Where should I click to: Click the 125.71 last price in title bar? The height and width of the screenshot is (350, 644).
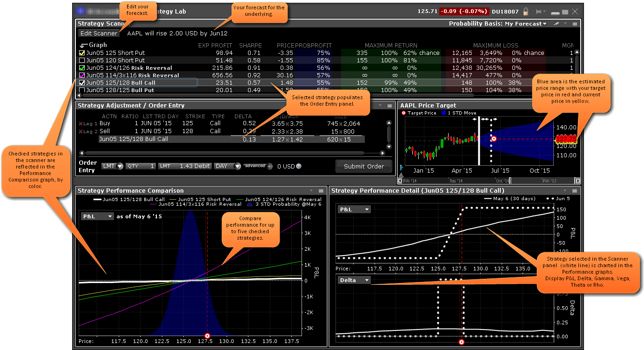[428, 11]
